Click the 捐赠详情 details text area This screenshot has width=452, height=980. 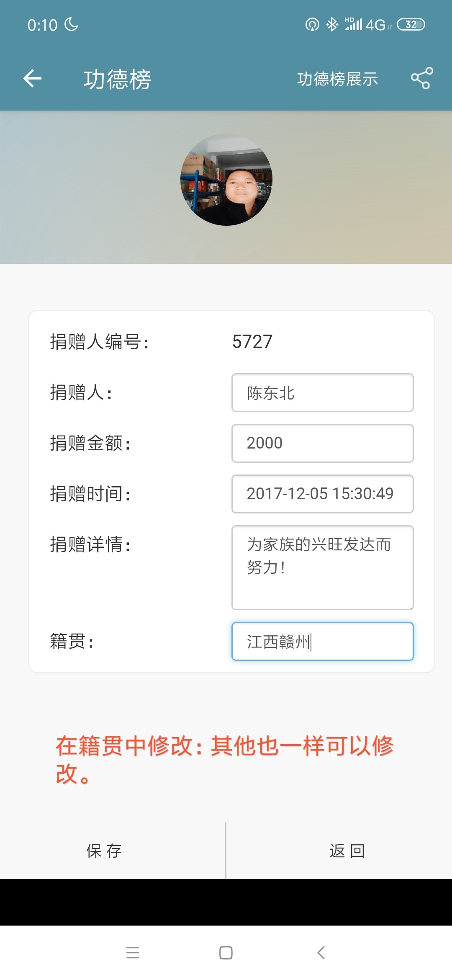click(322, 567)
